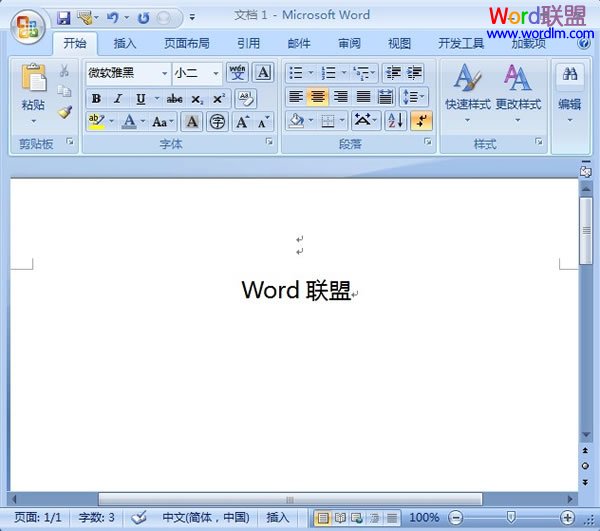This screenshot has width=600, height=531.
Task: Open Quick Styles gallery
Action: (467, 94)
